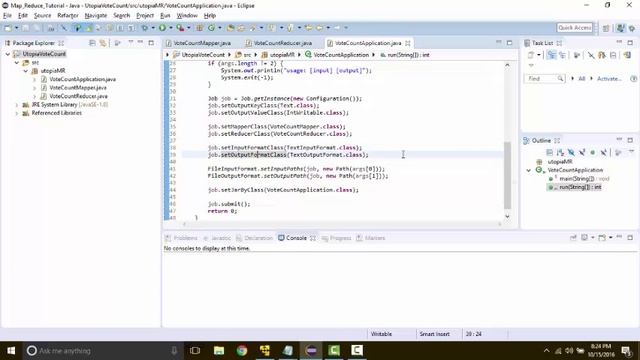
Task: Click the Debug bug icon in the toolbar
Action: click(x=144, y=28)
